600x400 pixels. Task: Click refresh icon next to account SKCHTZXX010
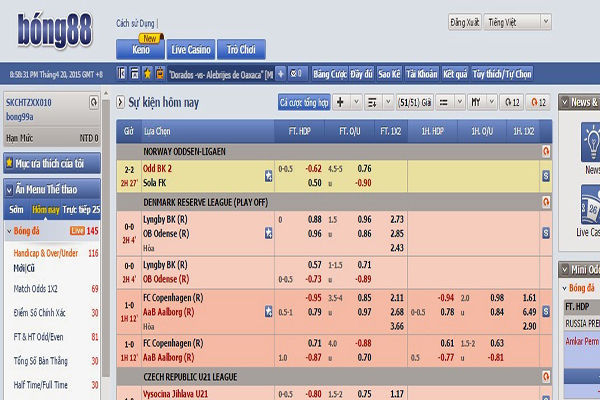click(x=93, y=103)
